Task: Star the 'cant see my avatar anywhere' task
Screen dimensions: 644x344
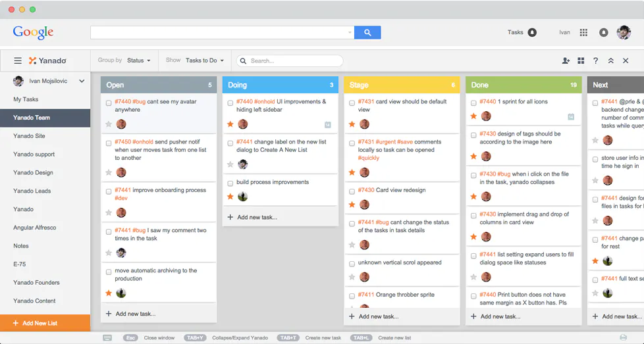Action: (x=109, y=124)
